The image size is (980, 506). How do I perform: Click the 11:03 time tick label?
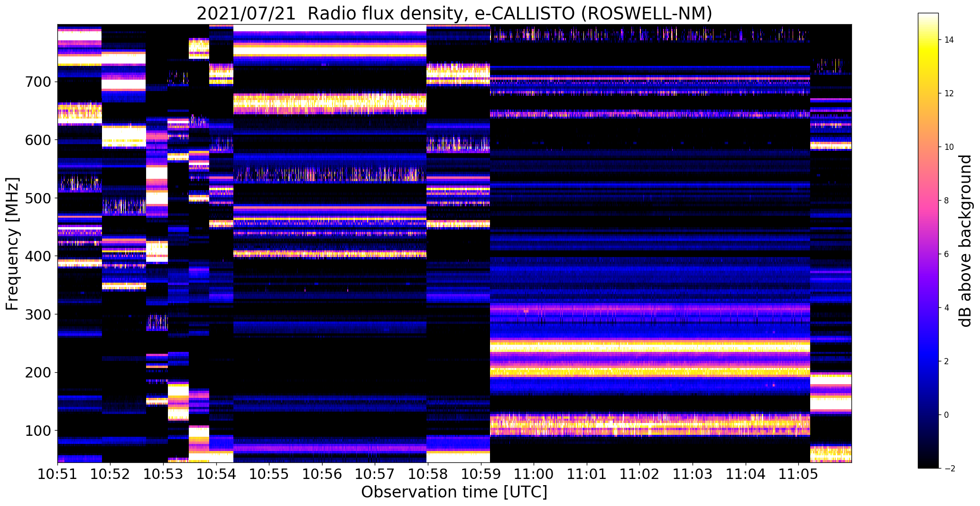click(693, 475)
